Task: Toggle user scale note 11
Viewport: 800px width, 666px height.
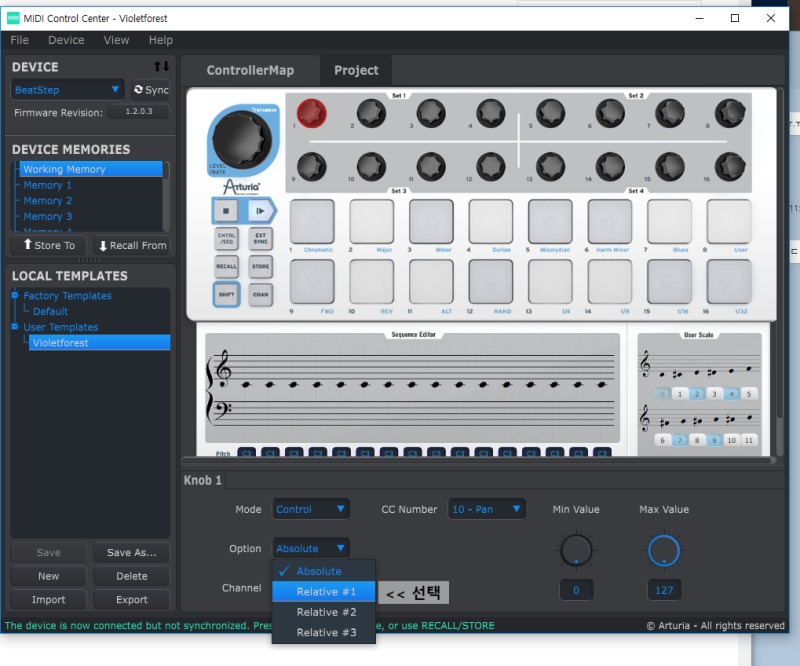Action: (x=748, y=440)
